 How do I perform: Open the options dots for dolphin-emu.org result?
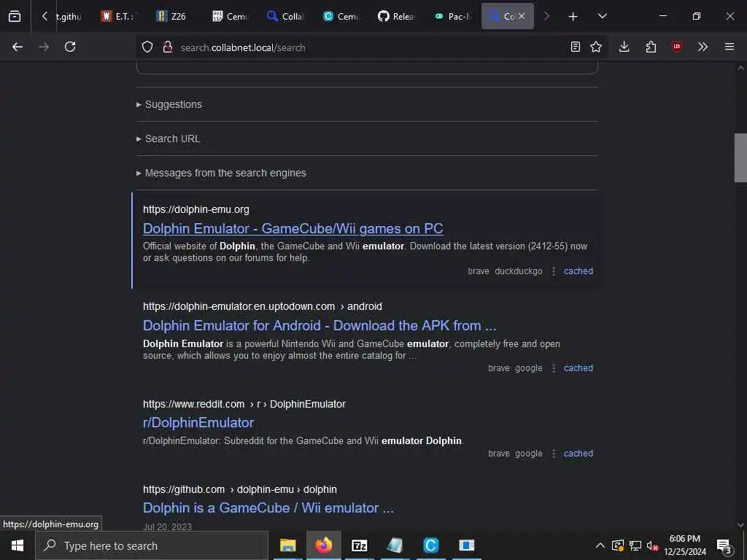pos(553,271)
